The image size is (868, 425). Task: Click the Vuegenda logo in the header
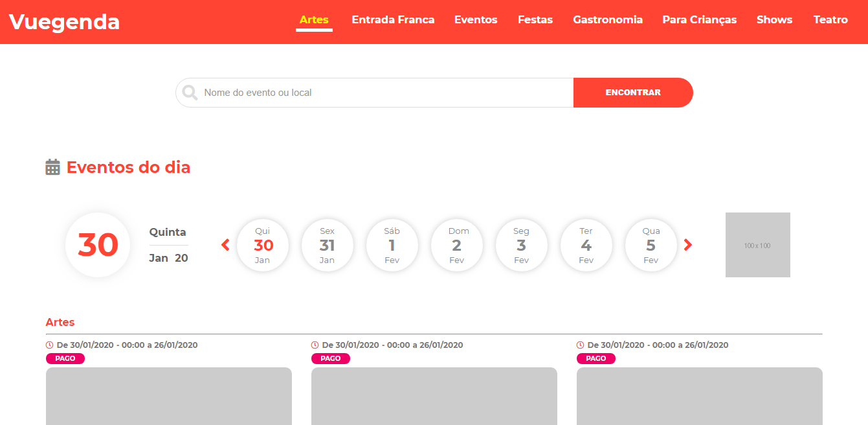(63, 21)
